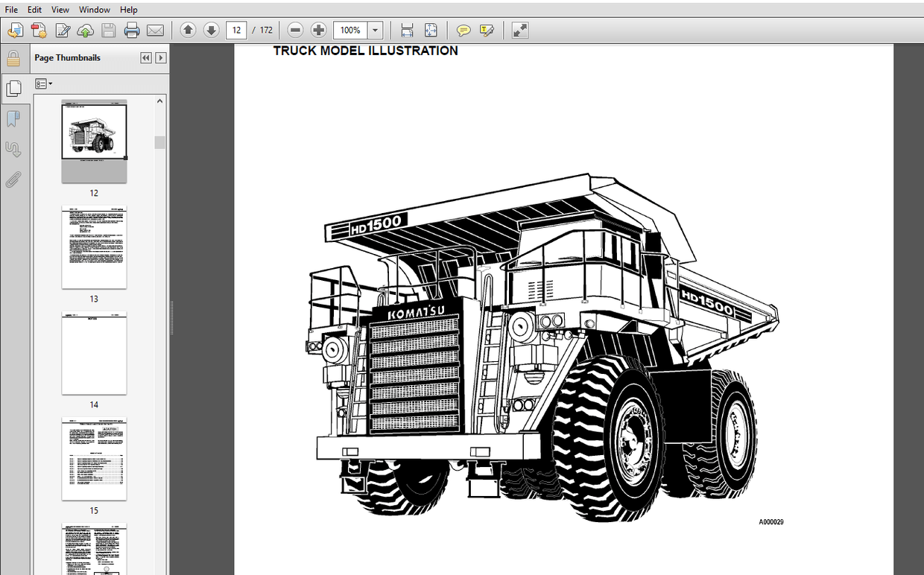Screen dimensions: 924x575
Task: Select the page 13 thumbnail
Action: point(94,247)
